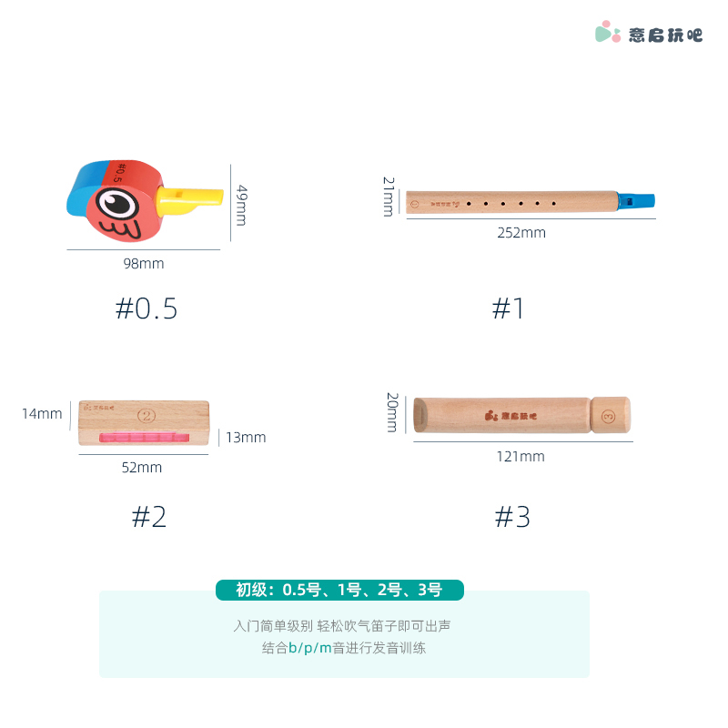
Task: Click the pink reed window on block #2
Action: [144, 437]
